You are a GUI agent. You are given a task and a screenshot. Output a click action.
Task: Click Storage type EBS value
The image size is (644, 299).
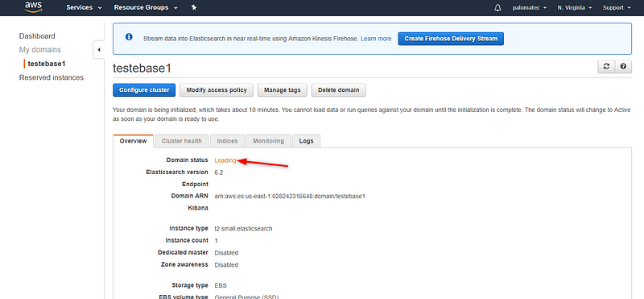click(x=221, y=285)
